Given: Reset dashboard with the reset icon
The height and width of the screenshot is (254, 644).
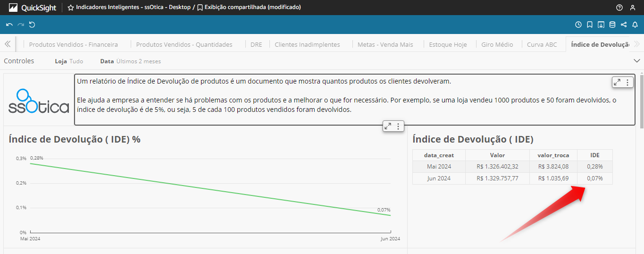Looking at the screenshot, I should (32, 25).
